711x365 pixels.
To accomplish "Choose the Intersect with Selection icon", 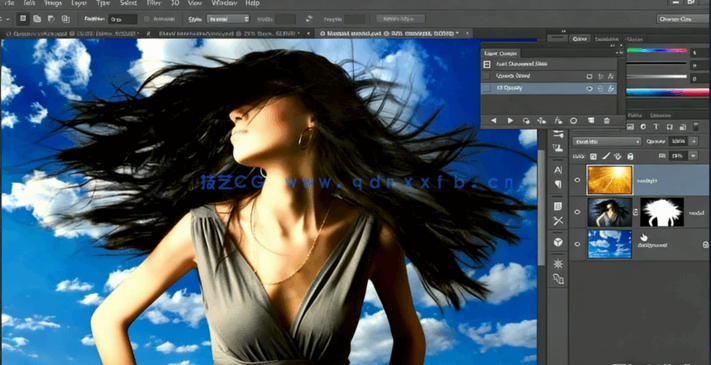I will point(65,19).
